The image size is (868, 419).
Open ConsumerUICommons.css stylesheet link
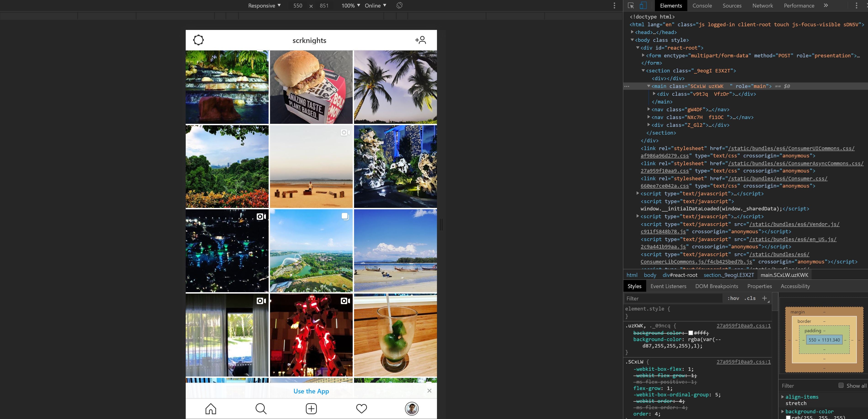click(791, 148)
